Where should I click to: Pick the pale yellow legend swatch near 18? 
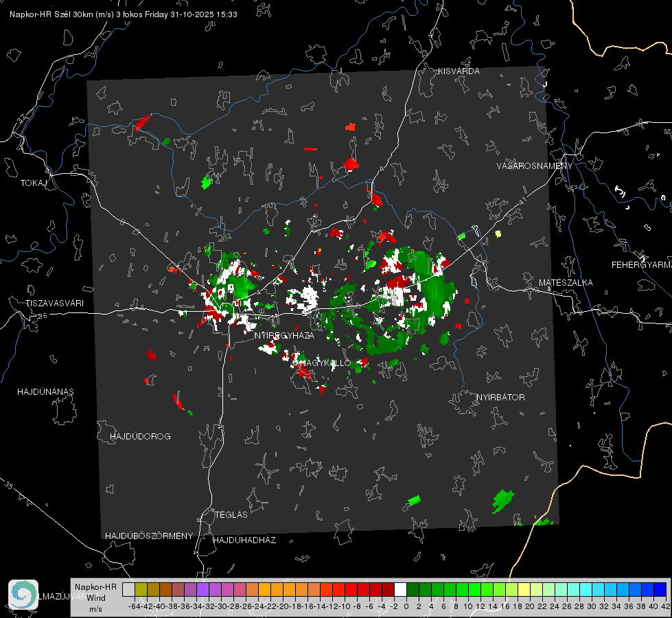pyautogui.click(x=524, y=589)
